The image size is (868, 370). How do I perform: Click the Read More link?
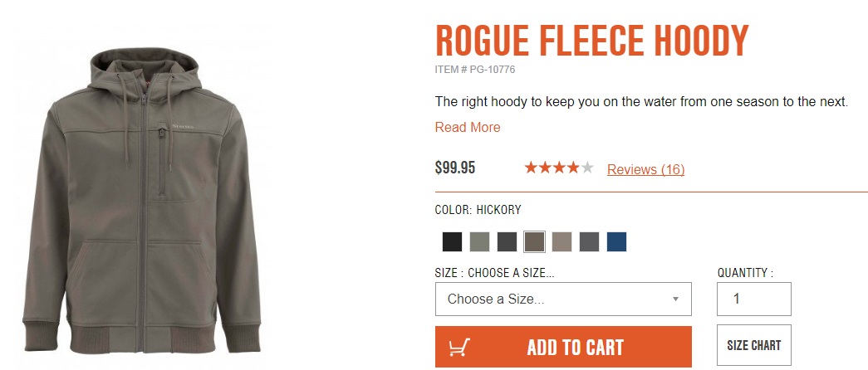pos(468,128)
